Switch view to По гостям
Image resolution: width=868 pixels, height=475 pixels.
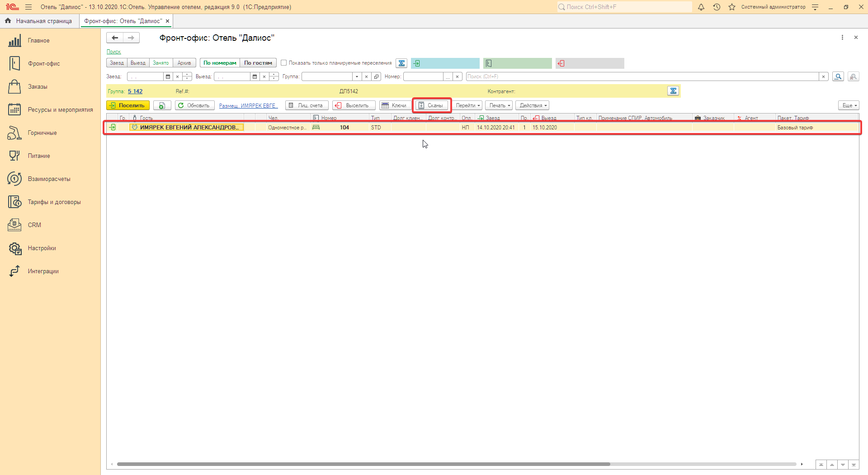click(258, 63)
